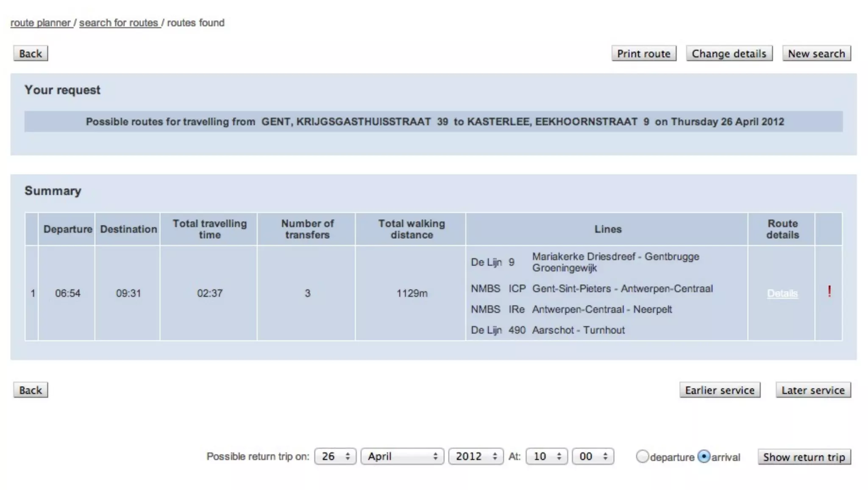The height and width of the screenshot is (490, 868).
Task: Go to search for routes breadcrumb
Action: coord(119,23)
